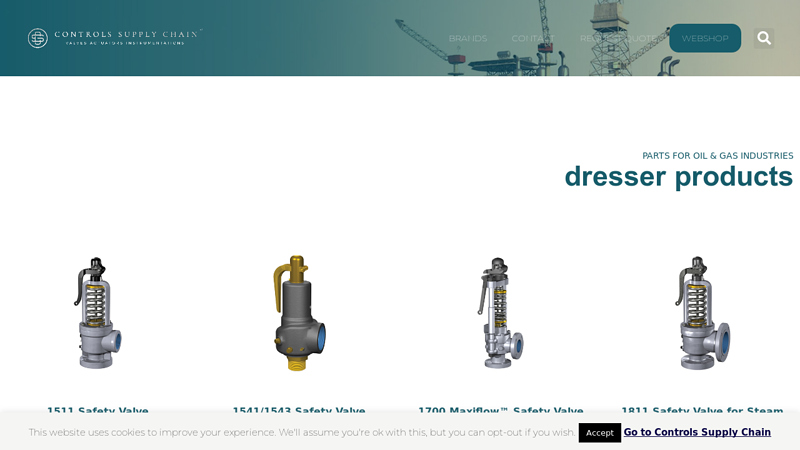The width and height of the screenshot is (800, 450).
Task: Open the Brands menu item
Action: tap(468, 38)
